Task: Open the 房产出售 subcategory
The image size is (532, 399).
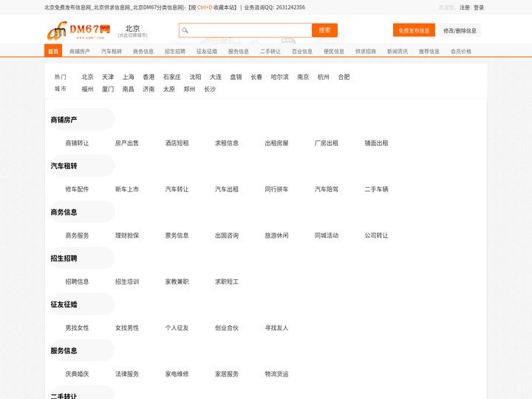Action: (127, 143)
